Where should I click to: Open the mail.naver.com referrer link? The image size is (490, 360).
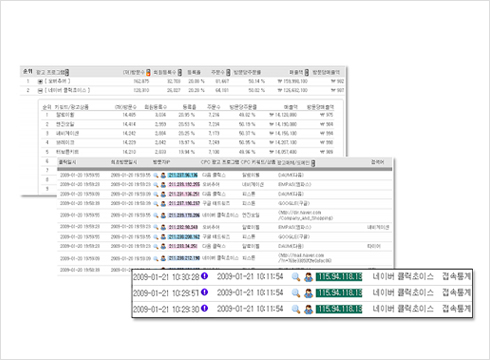pos(305,258)
